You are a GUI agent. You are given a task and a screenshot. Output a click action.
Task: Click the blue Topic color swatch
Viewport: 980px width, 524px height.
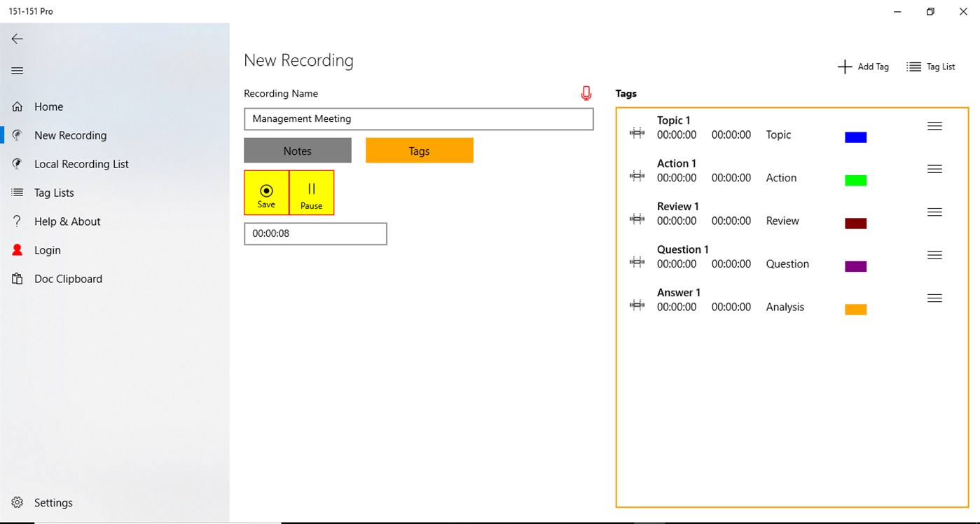(x=855, y=137)
